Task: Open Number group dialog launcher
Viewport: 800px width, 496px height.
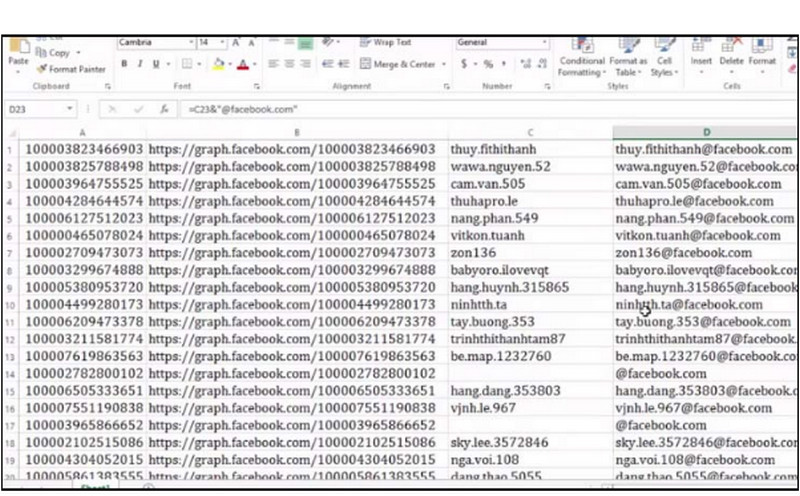Action: click(547, 86)
